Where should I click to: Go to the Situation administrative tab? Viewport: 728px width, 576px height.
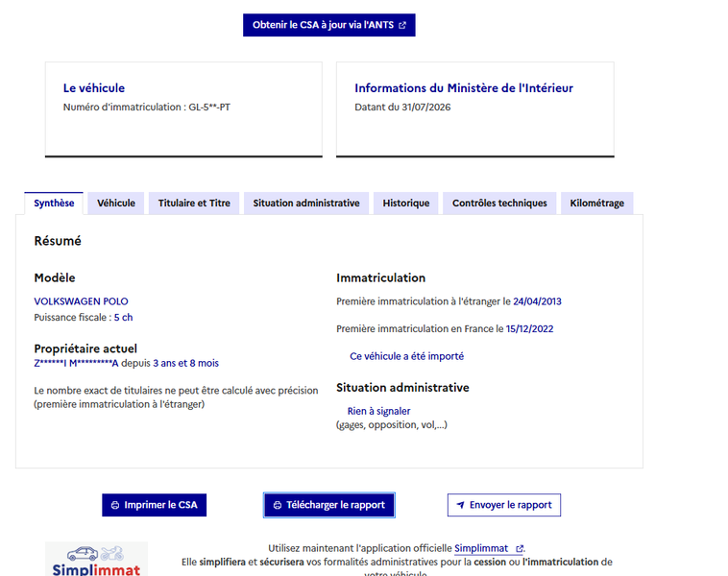click(306, 204)
